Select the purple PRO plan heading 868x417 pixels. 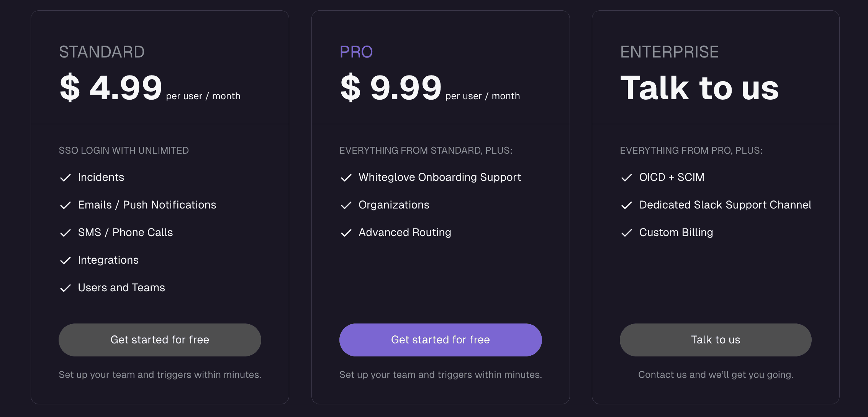coord(356,52)
